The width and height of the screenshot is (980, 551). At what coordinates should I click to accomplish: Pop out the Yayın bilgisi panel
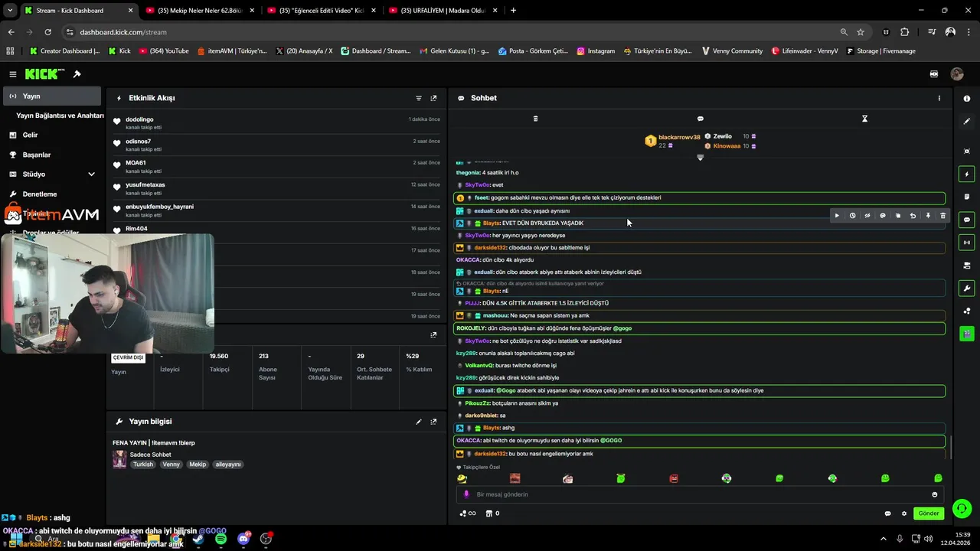433,422
